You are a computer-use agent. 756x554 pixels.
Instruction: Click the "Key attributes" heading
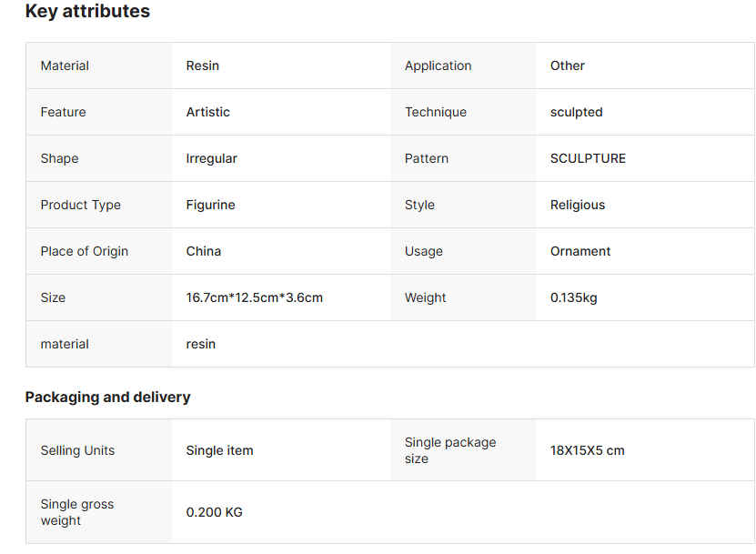pyautogui.click(x=87, y=12)
